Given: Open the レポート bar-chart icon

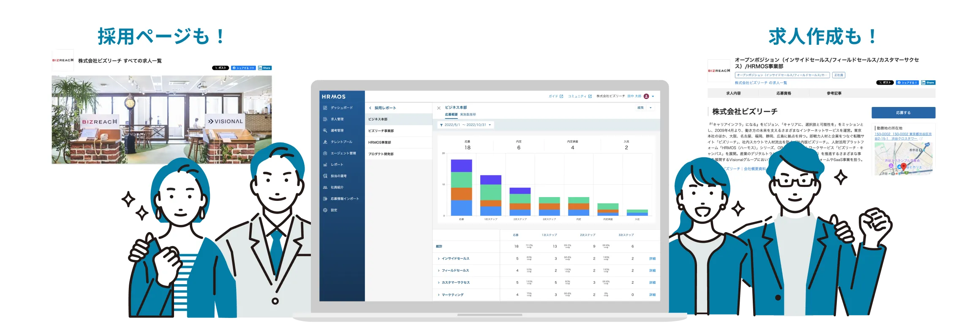Looking at the screenshot, I should tap(325, 165).
